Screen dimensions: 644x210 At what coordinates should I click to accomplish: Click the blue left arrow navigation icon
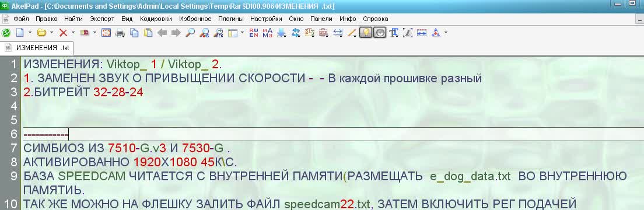click(162, 33)
